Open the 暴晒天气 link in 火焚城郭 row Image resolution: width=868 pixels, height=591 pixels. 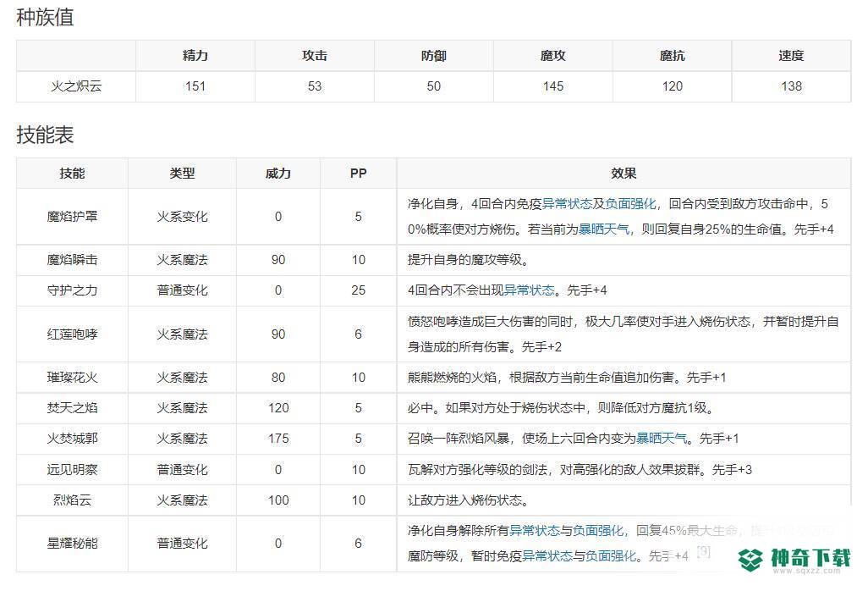661,439
